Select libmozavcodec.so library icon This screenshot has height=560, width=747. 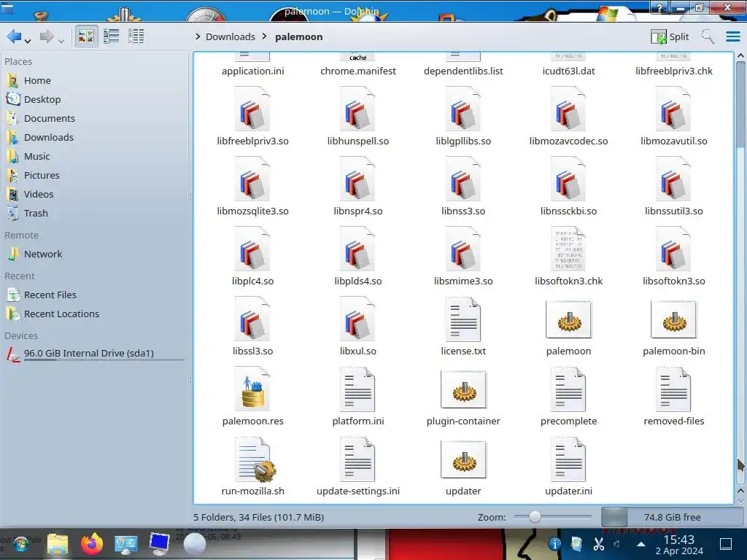[568, 109]
